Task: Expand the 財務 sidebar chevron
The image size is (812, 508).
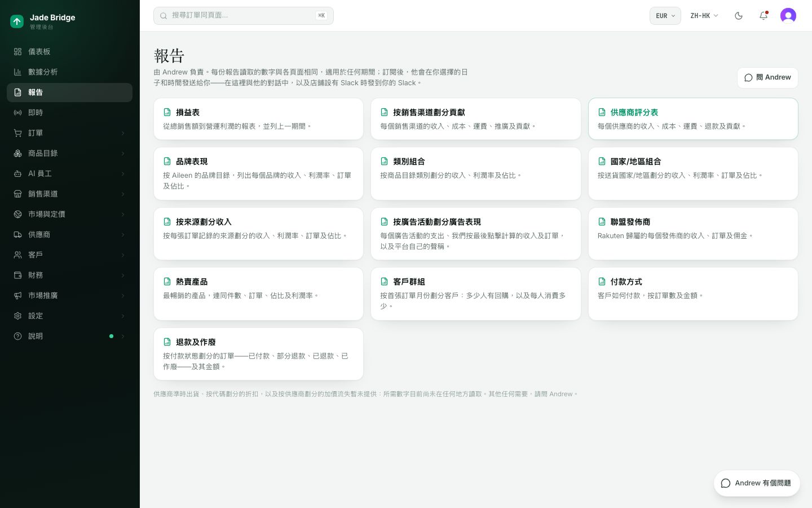Action: tap(122, 275)
